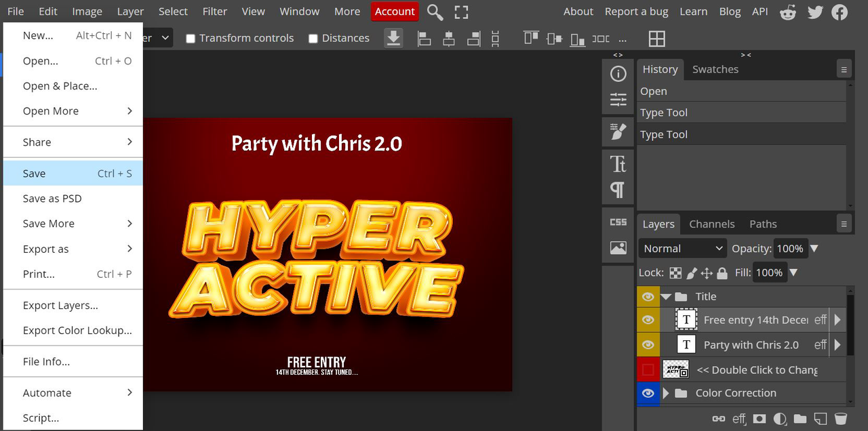Enable Distances checkbox
Screen dimensions: 868x431
[313, 39]
